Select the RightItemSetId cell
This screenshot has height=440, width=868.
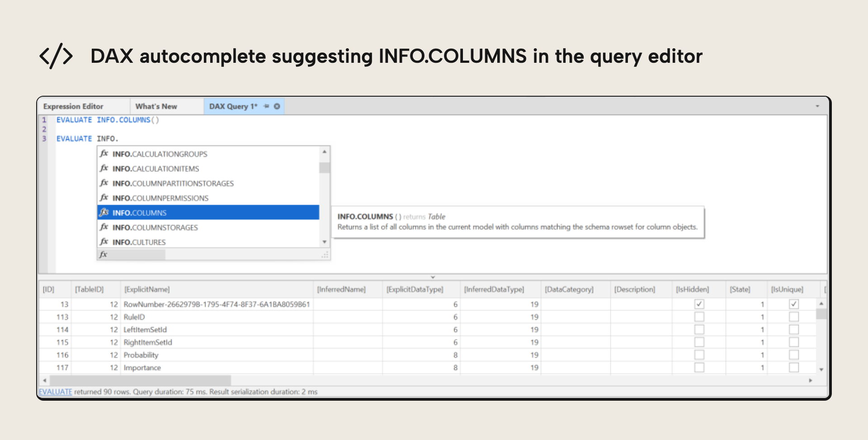[x=217, y=342]
